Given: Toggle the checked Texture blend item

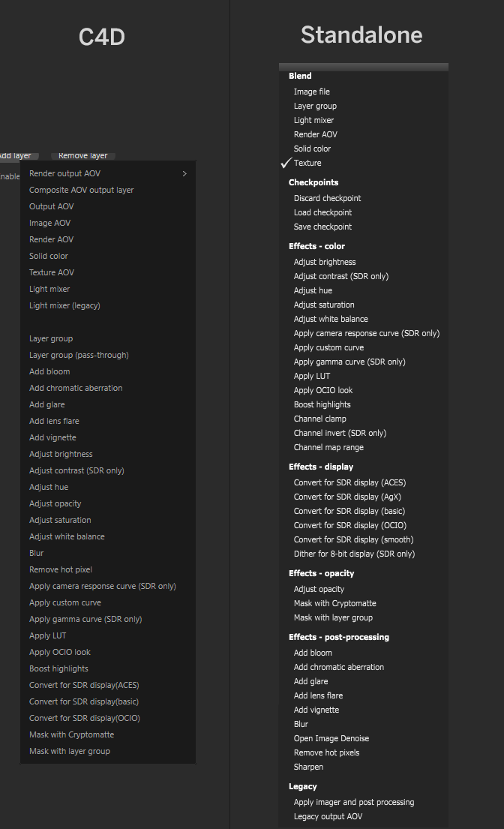Looking at the screenshot, I should pos(307,163).
